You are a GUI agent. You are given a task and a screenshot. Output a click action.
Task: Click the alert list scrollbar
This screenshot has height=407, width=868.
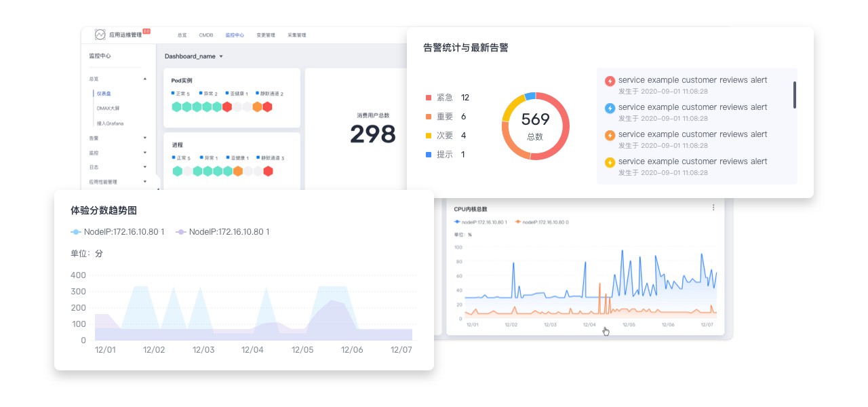795,95
